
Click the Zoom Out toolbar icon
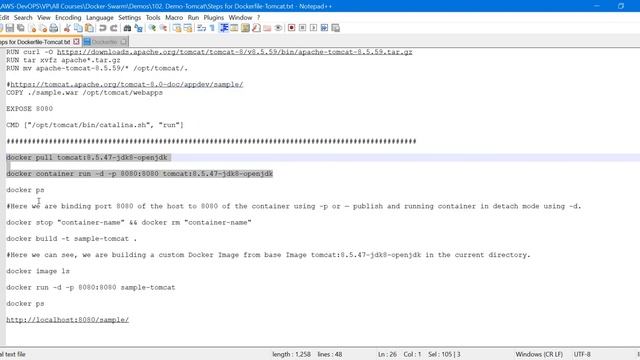click(163, 28)
